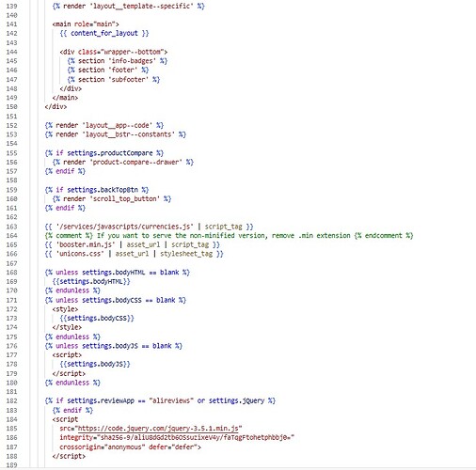
Task: Click the section 'info-badges' line
Action: [x=118, y=61]
